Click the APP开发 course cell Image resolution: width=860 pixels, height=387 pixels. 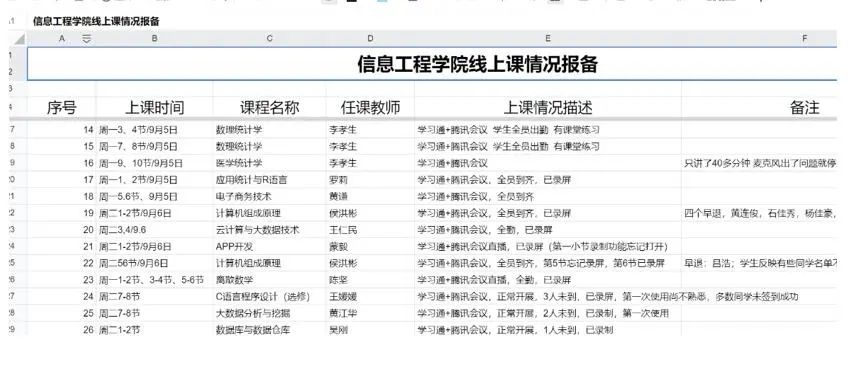click(x=269, y=247)
